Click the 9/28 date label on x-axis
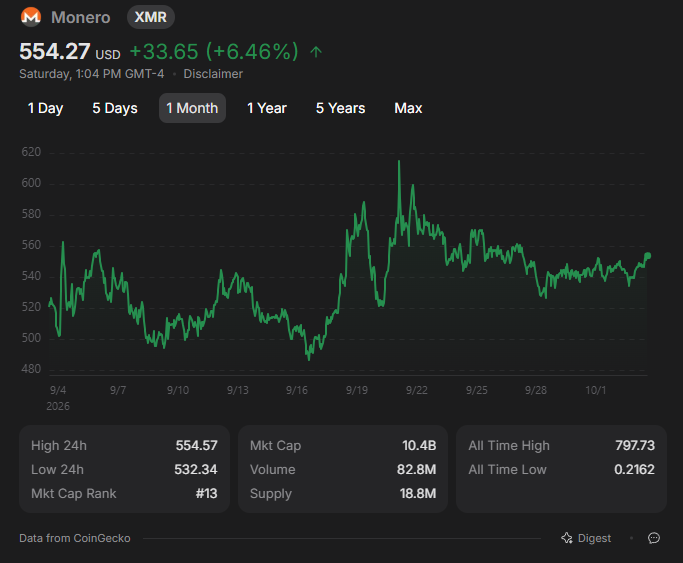Viewport: 683px width, 563px height. pyautogui.click(x=536, y=390)
